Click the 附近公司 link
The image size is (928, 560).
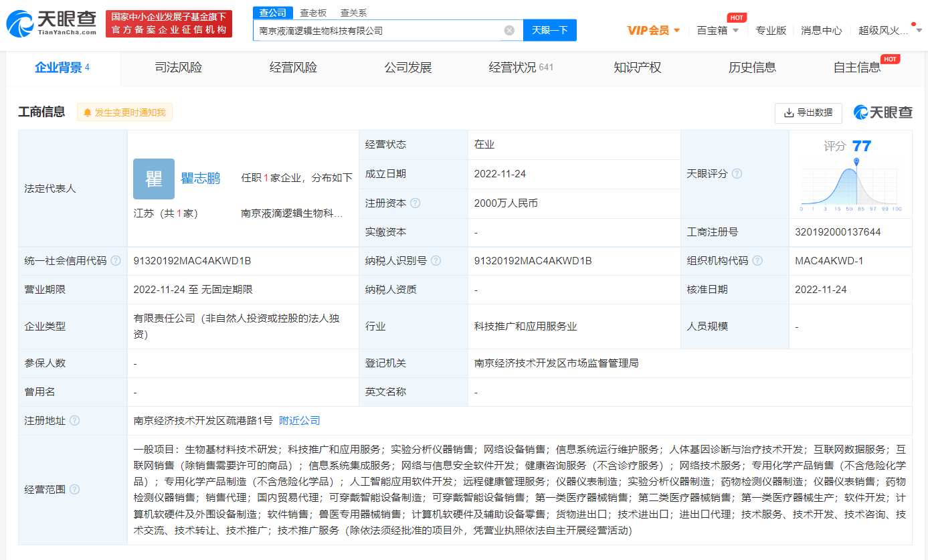(300, 421)
